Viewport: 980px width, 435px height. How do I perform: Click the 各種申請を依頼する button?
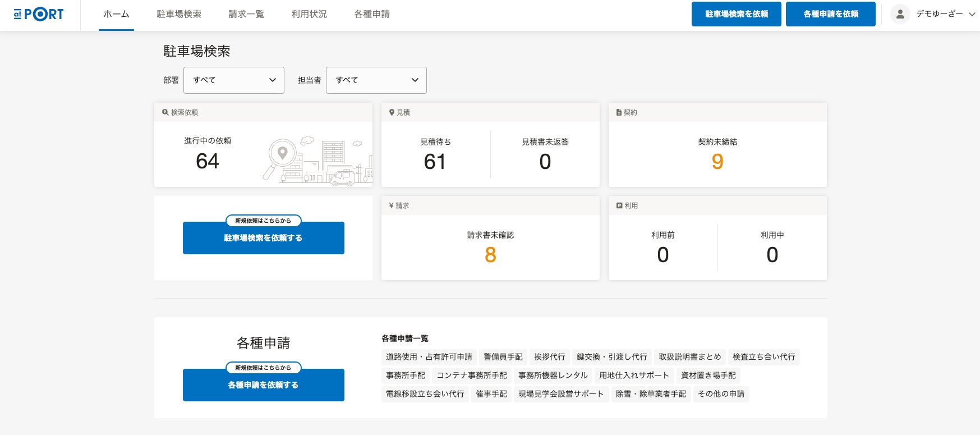pyautogui.click(x=263, y=385)
